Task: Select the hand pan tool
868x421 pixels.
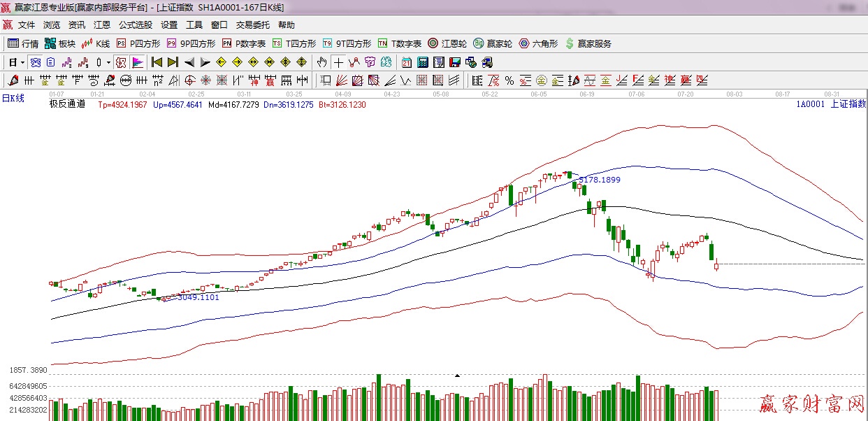Action: click(x=321, y=62)
